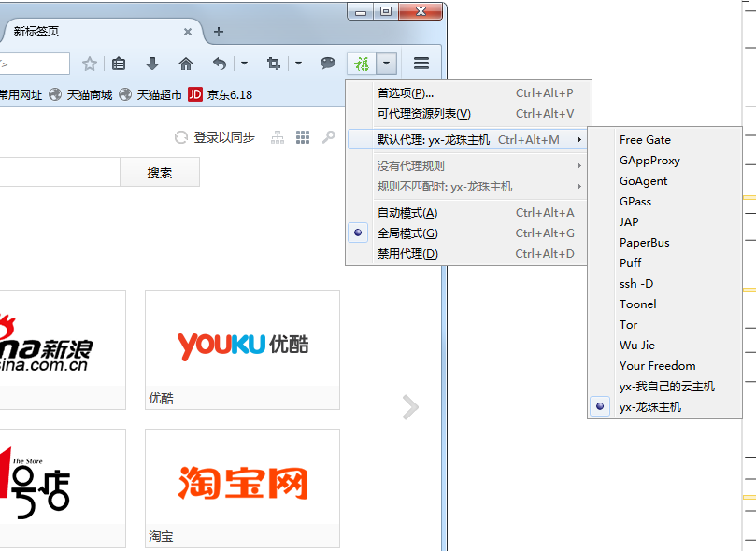Image resolution: width=756 pixels, height=551 pixels.
Task: Open the Sina 新浪 site tile
Action: 63,350
